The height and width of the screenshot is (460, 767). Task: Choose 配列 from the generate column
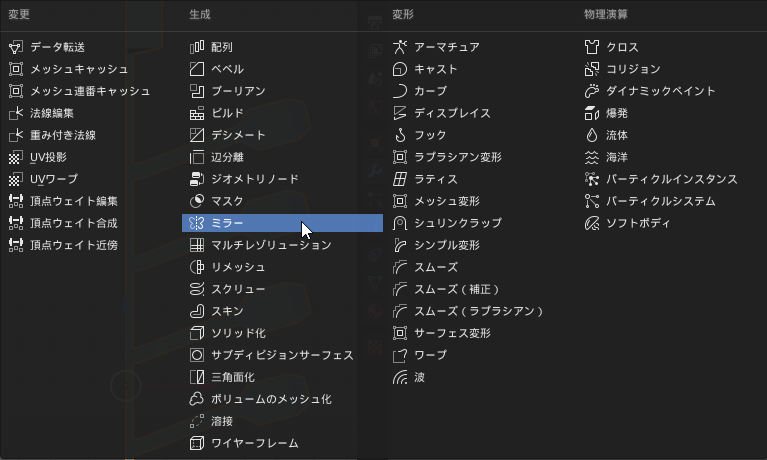coord(221,47)
